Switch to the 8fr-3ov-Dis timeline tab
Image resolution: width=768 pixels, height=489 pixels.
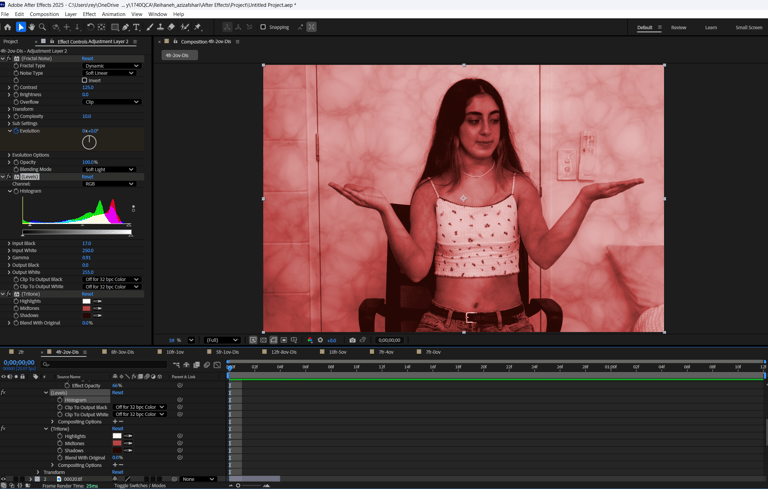tap(122, 352)
